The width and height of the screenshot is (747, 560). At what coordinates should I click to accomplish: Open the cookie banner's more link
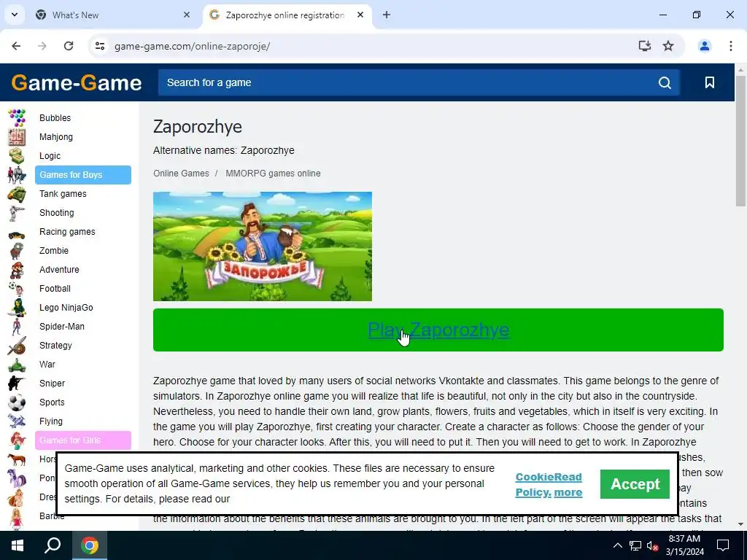pyautogui.click(x=568, y=492)
